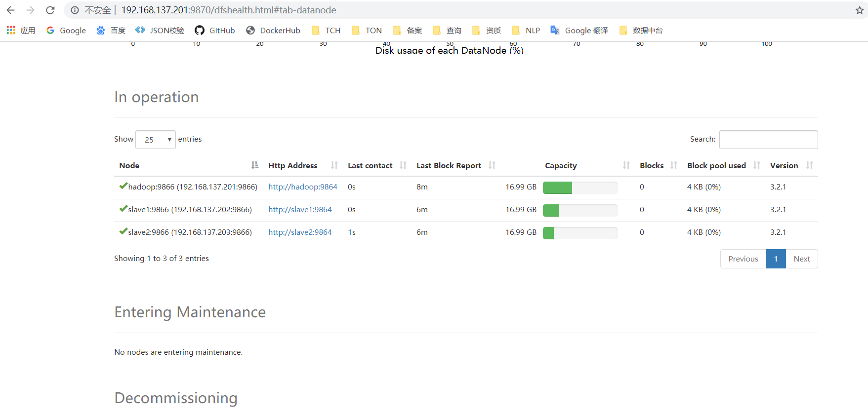Bookmark this page with star icon
This screenshot has width=868, height=413.
point(860,10)
